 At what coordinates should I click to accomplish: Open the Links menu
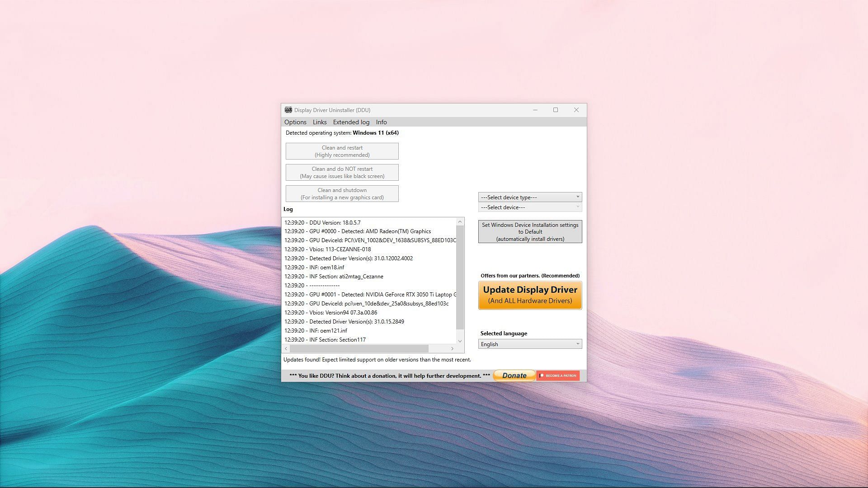319,122
